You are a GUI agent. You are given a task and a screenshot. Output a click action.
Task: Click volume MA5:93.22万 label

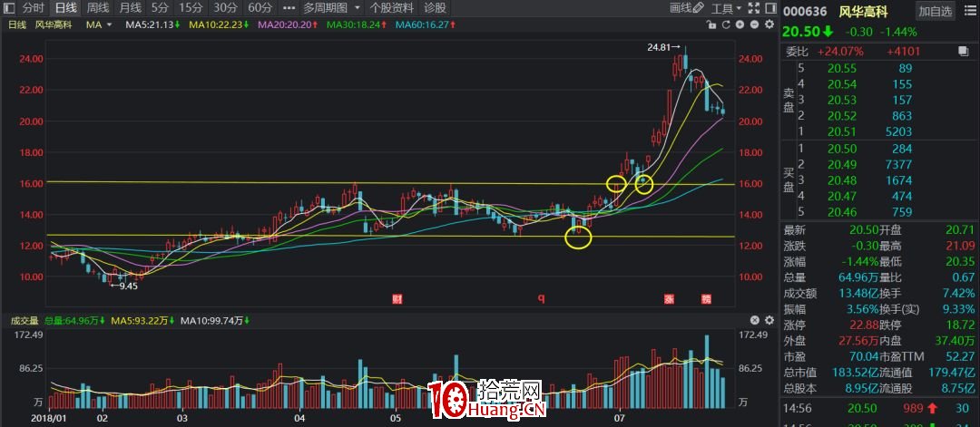[x=143, y=321]
